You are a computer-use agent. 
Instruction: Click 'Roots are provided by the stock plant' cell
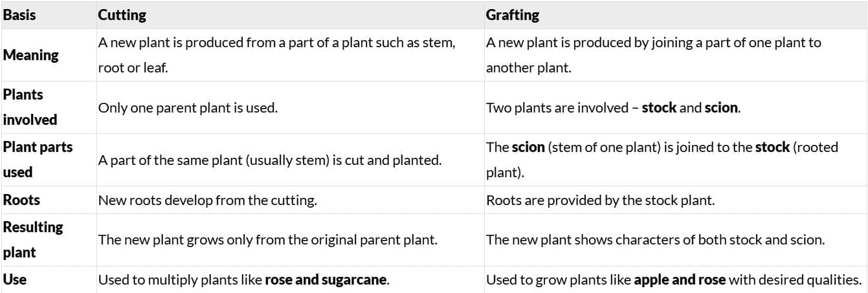coord(600,201)
